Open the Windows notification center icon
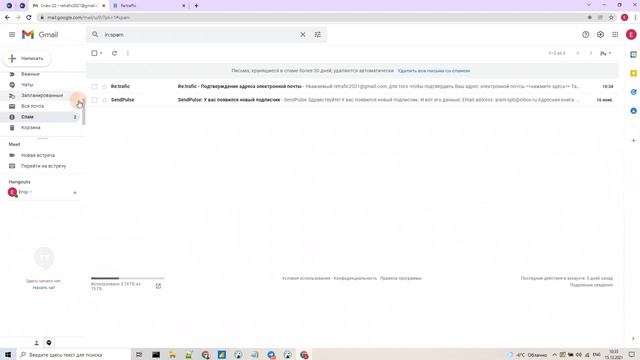 click(x=632, y=355)
